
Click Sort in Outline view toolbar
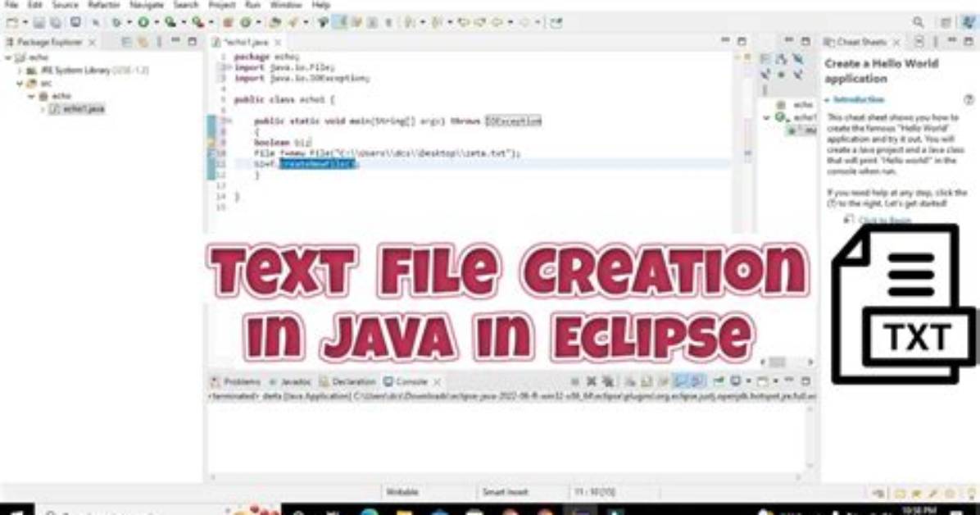pos(781,59)
